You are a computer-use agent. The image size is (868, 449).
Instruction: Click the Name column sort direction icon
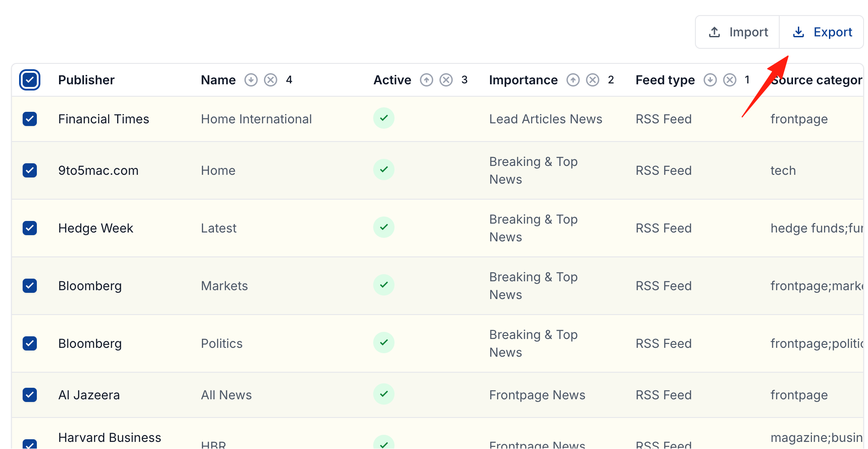(251, 80)
